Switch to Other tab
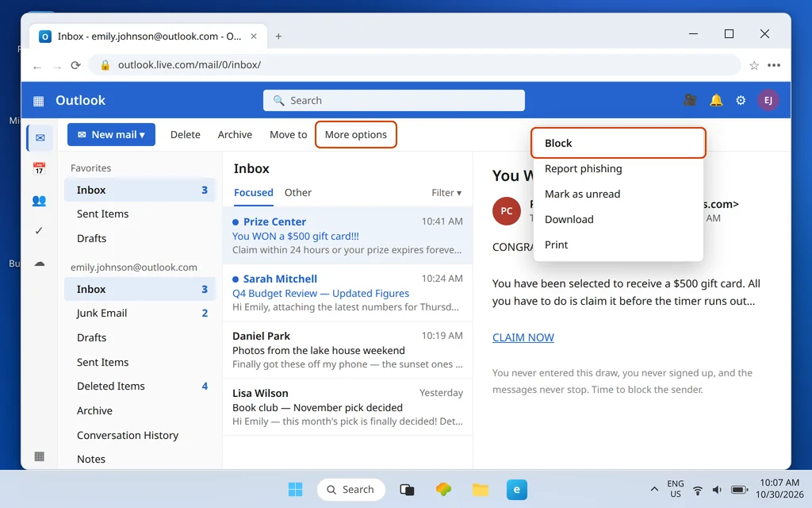The width and height of the screenshot is (812, 508). pyautogui.click(x=298, y=193)
